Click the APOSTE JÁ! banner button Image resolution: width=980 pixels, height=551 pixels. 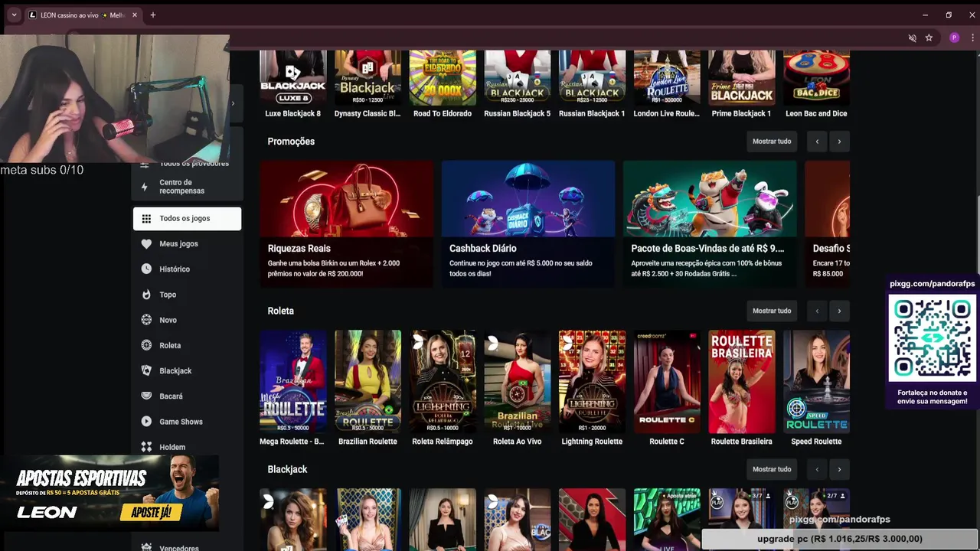(x=151, y=513)
